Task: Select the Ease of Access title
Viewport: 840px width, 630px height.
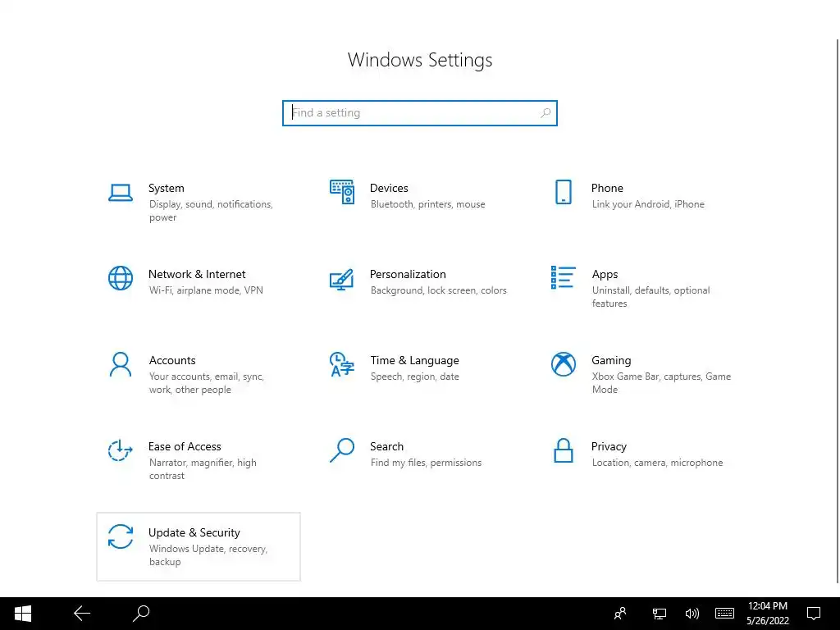Action: [x=185, y=446]
